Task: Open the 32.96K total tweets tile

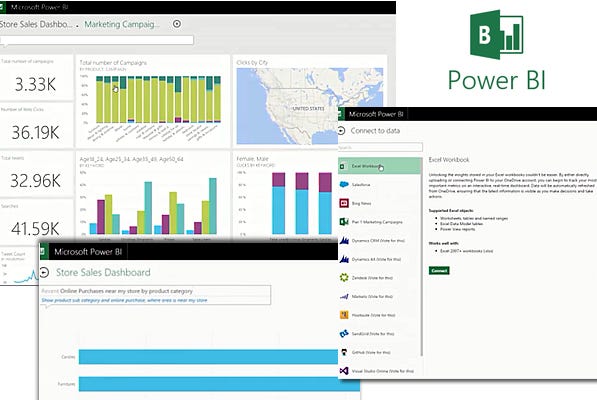Action: (36, 174)
